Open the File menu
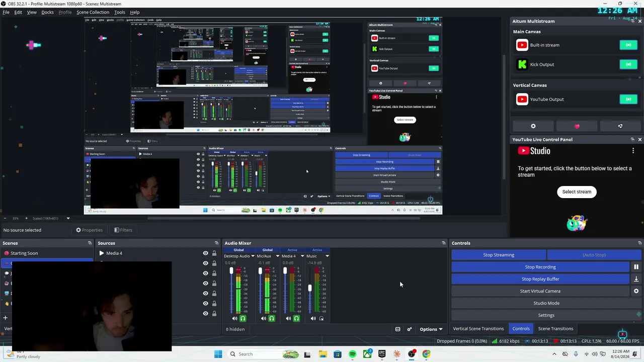644x362 pixels. pos(6,12)
